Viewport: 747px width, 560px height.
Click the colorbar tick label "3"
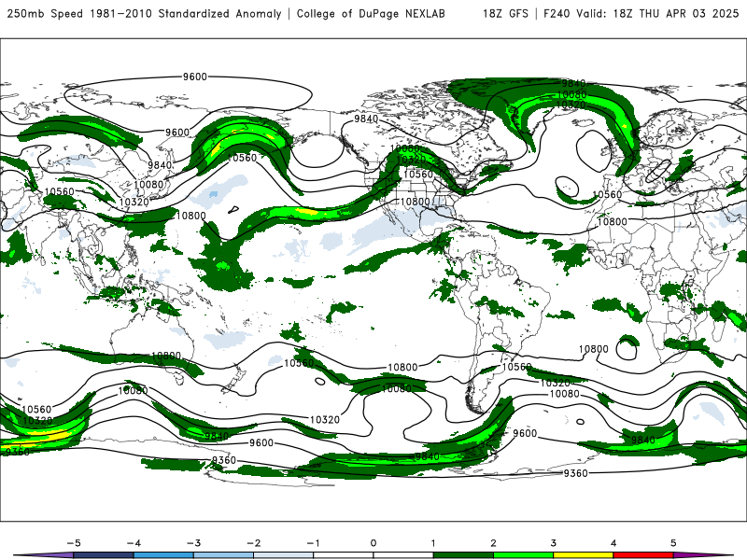553,543
